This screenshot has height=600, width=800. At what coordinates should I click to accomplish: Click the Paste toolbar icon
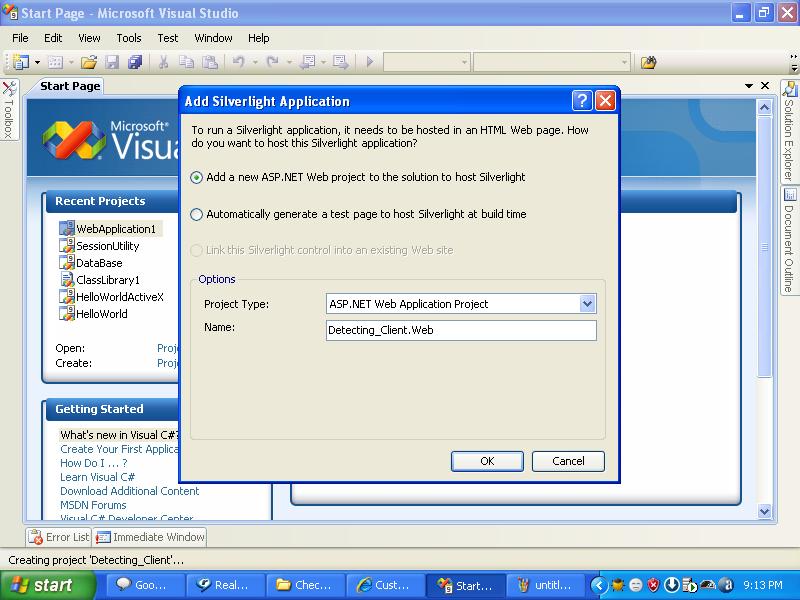[x=210, y=62]
